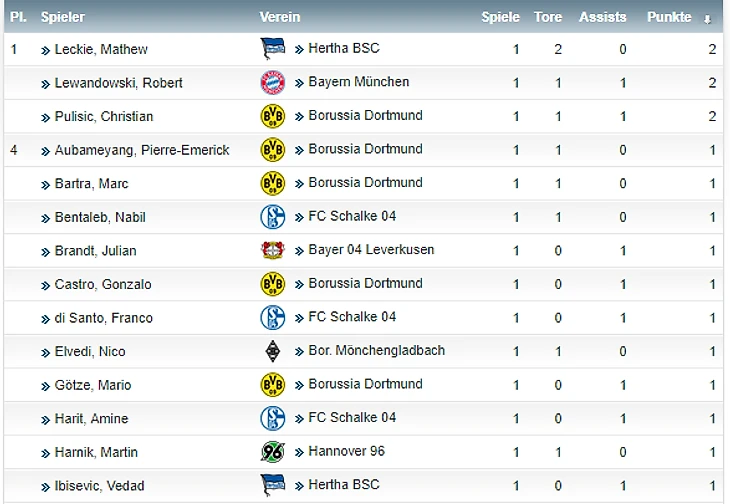Screen dimensions: 730x504
Task: Open Bor. Mönchengladbach team link
Action: [x=376, y=351]
